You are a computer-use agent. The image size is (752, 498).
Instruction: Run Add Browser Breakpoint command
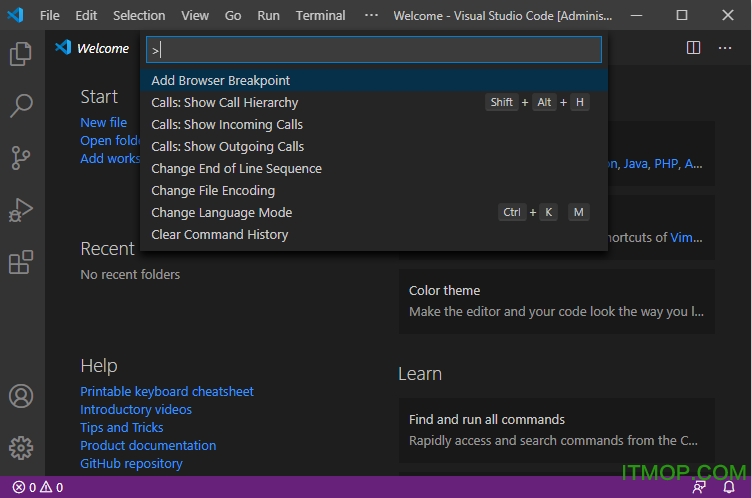pyautogui.click(x=374, y=81)
